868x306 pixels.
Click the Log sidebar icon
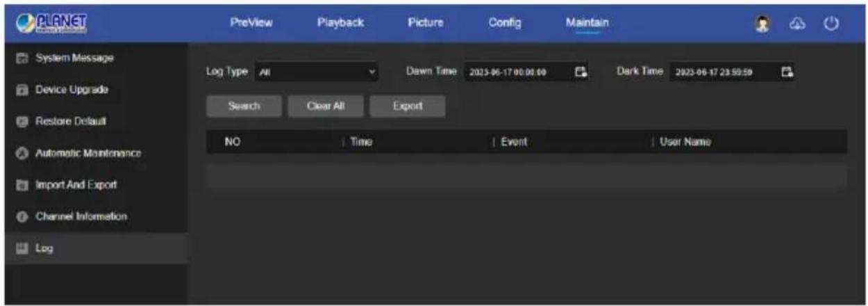[x=20, y=248]
